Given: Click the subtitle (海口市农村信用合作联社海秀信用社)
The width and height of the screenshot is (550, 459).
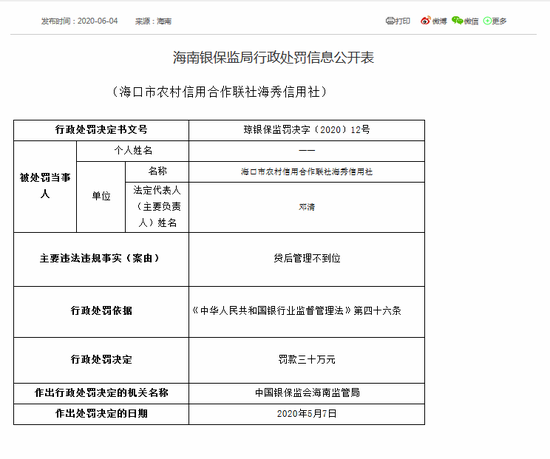Looking at the screenshot, I should click(220, 92).
